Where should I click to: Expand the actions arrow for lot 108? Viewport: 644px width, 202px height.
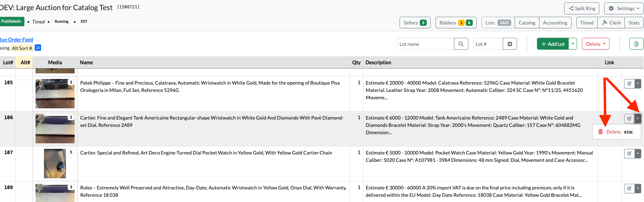click(638, 188)
